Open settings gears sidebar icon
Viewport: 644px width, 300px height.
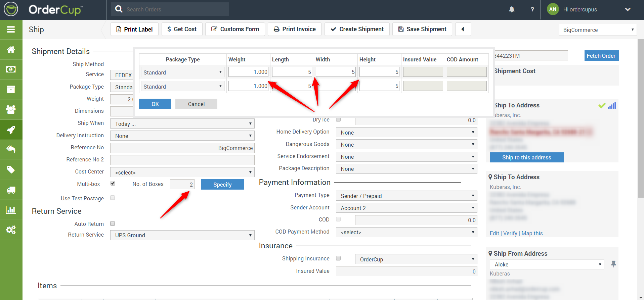(x=11, y=230)
